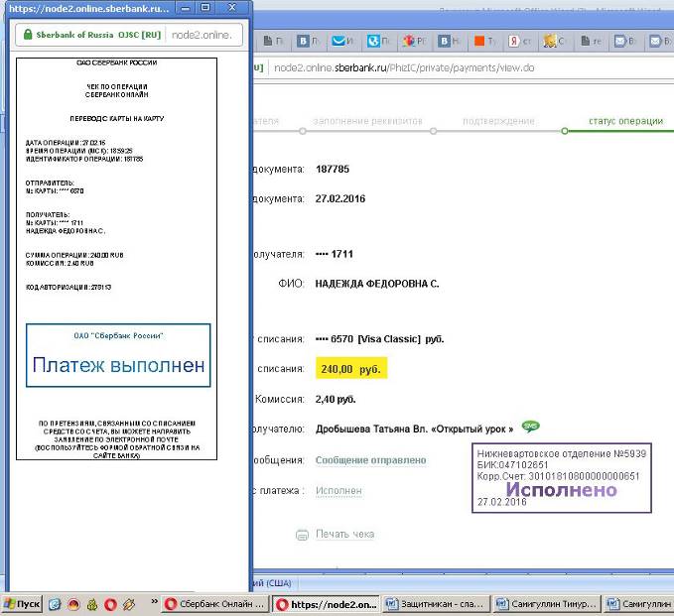Click popup address field node2.online
The height and width of the screenshot is (616, 674).
click(x=202, y=35)
